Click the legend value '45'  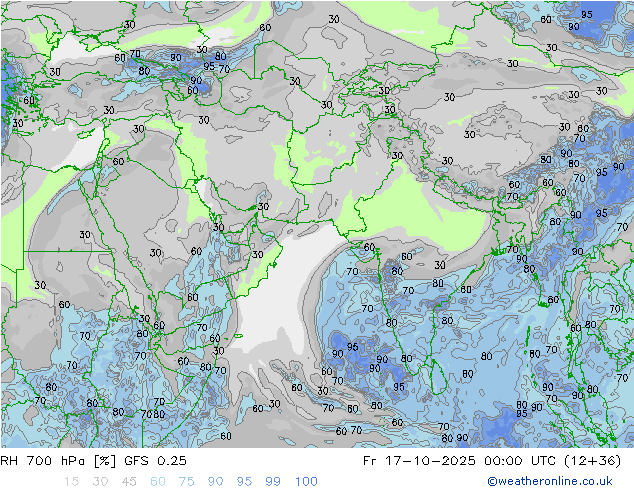point(129,482)
